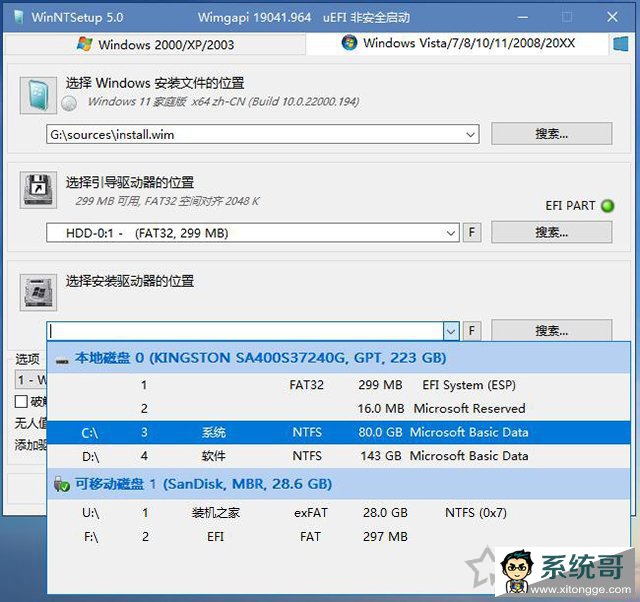The height and width of the screenshot is (602, 640).
Task: Open the boot drive HDD-0:1 dropdown
Action: (451, 233)
